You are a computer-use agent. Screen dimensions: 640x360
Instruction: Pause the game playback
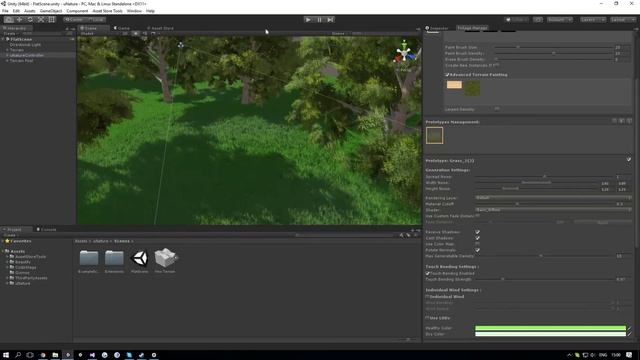click(x=319, y=20)
